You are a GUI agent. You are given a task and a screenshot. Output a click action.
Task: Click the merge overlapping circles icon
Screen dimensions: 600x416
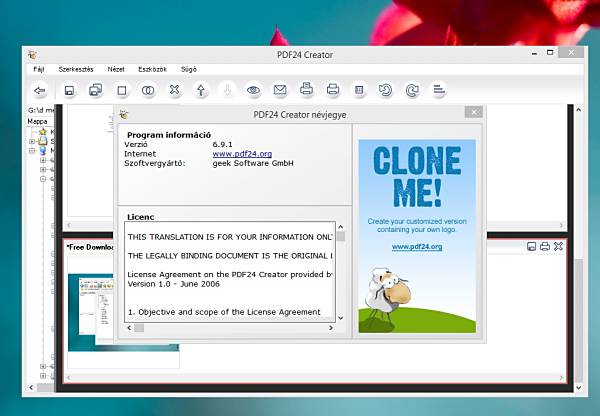coord(148,91)
